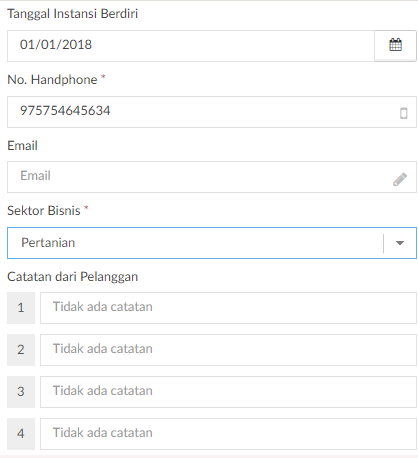This screenshot has height=458, width=418.
Task: Click the Tanggal Instansi Berdiri label
Action: click(72, 14)
